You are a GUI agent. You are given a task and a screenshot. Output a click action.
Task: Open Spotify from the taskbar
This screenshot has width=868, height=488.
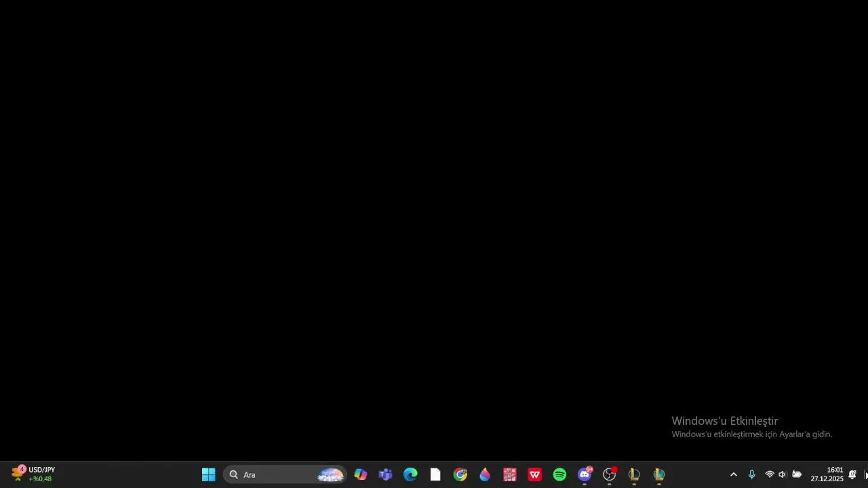(x=559, y=474)
